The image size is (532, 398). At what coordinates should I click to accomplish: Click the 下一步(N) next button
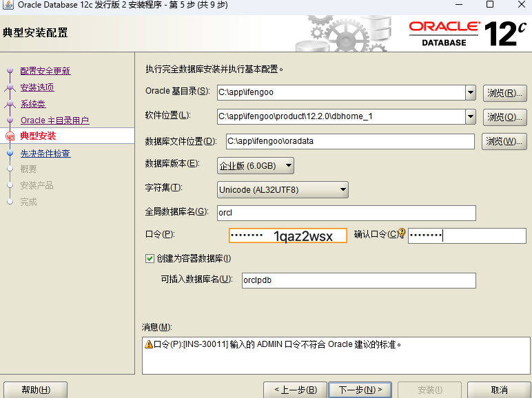[x=360, y=390]
